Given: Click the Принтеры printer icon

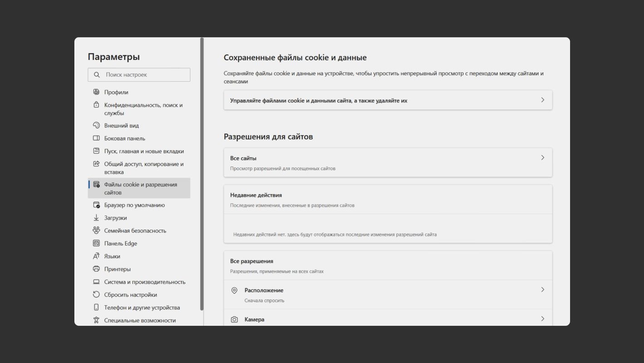Looking at the screenshot, I should 96,269.
